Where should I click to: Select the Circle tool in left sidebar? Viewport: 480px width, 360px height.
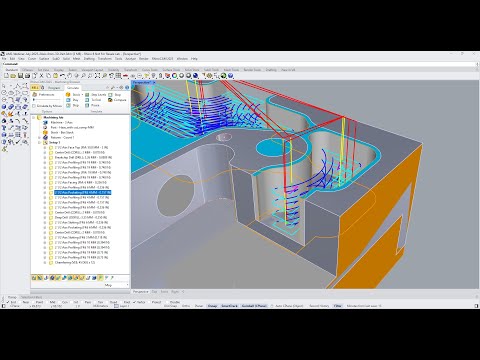click(4, 93)
